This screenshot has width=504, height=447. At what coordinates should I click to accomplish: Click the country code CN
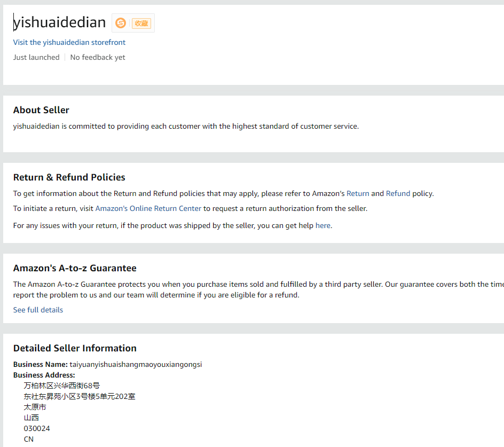click(x=29, y=439)
